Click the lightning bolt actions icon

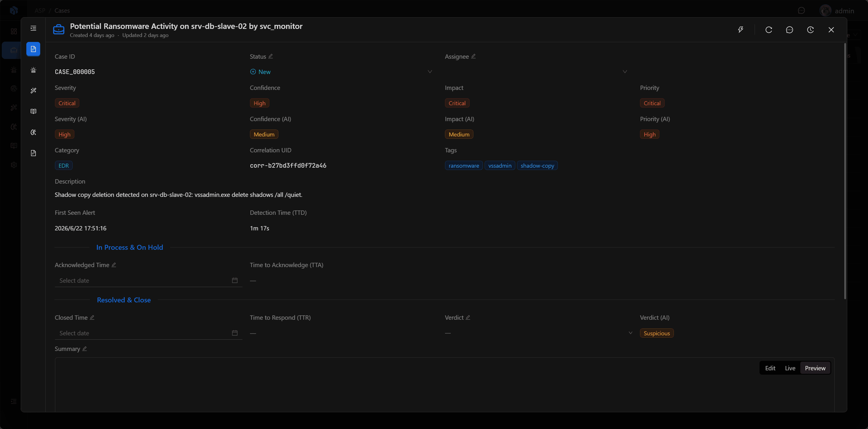[x=741, y=30]
